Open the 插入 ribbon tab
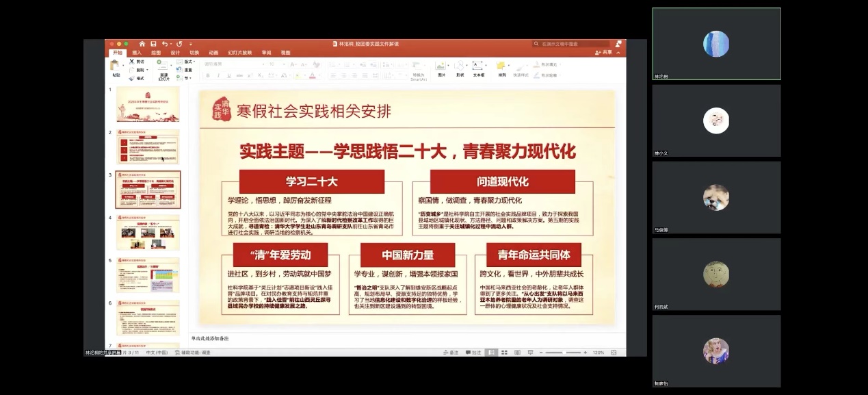The image size is (868, 395). (137, 53)
